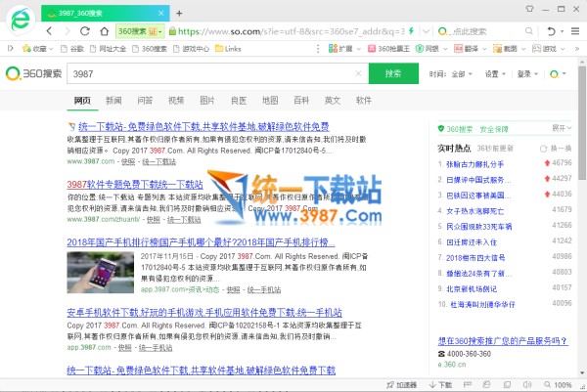587x392 pixels.
Task: Open the 下载 downloads status bar item
Action: pyautogui.click(x=440, y=384)
